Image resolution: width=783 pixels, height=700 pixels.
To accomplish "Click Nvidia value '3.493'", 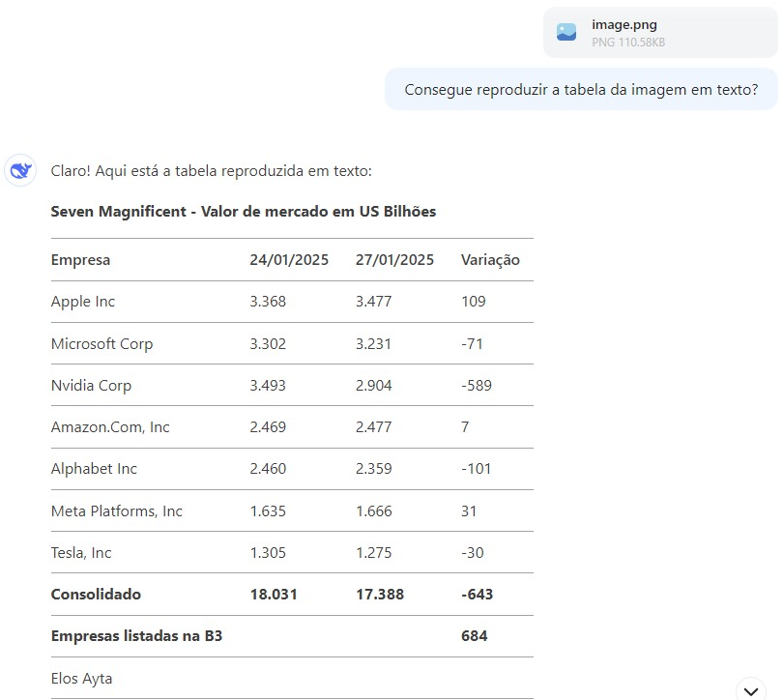I will click(268, 386).
